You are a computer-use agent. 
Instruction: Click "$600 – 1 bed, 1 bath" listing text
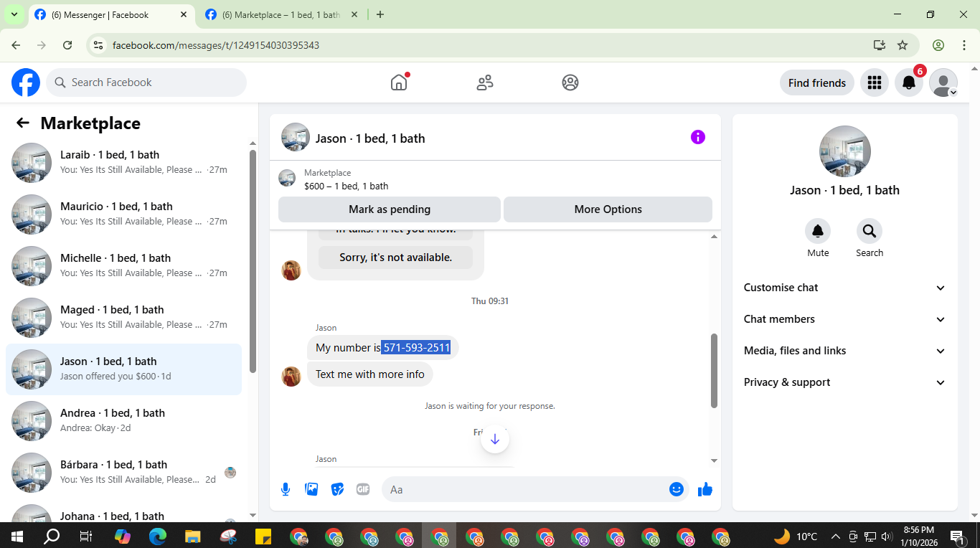pos(347,186)
